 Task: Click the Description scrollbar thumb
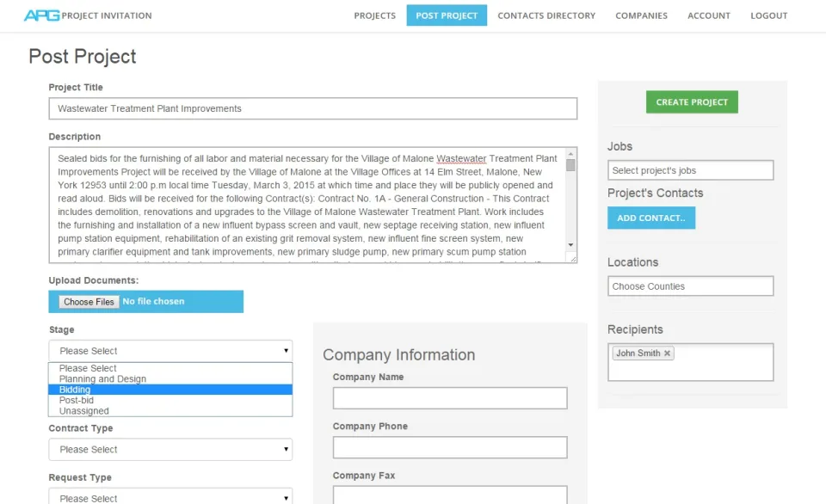click(x=570, y=165)
